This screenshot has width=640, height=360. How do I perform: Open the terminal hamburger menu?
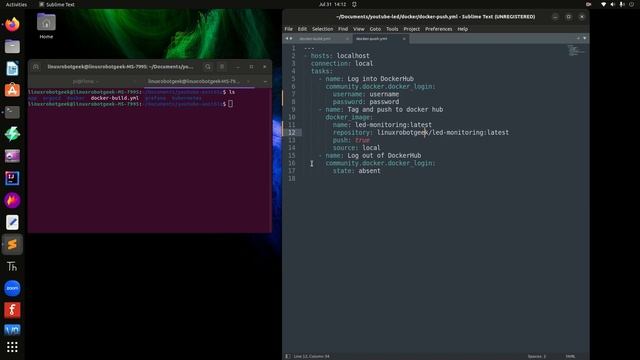(x=222, y=67)
